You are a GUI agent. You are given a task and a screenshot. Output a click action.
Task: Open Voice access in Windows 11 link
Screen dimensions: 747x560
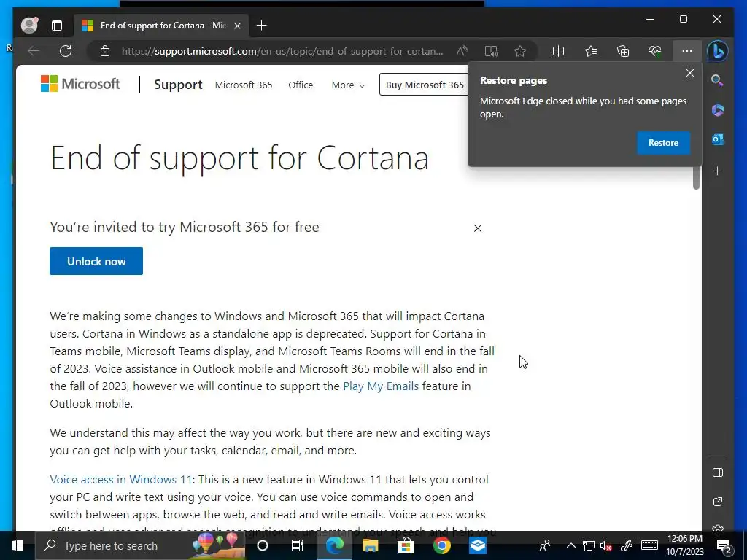tap(121, 480)
